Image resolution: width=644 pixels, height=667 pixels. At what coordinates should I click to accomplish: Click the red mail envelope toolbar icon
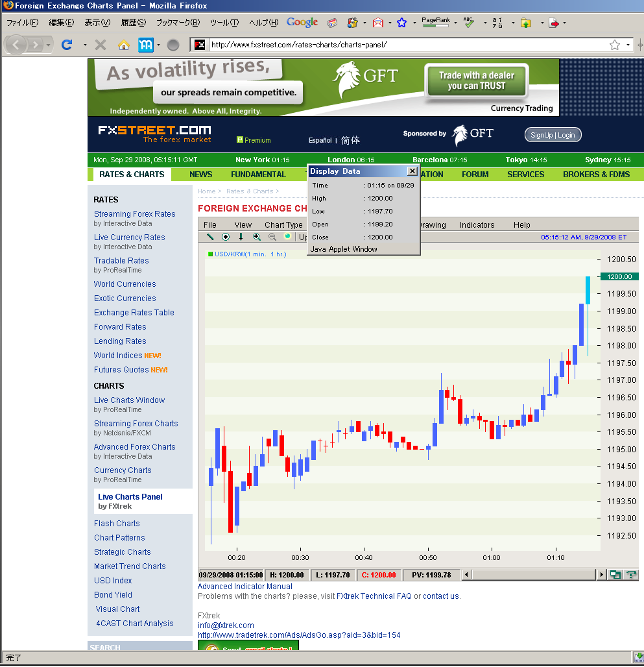pyautogui.click(x=378, y=23)
